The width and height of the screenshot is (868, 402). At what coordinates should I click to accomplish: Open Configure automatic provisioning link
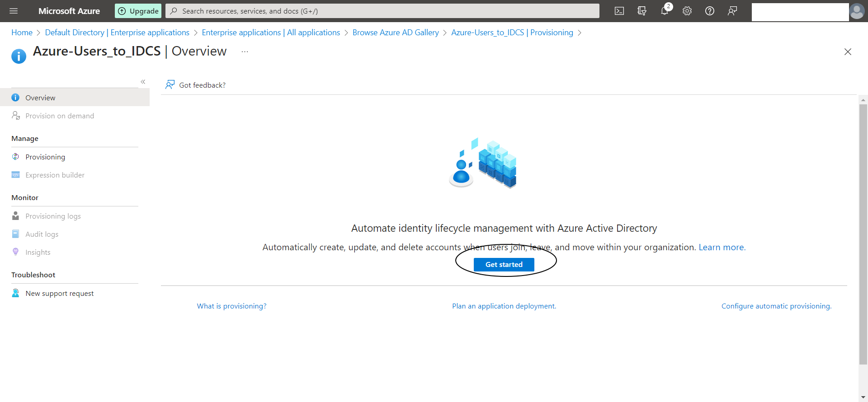point(776,306)
